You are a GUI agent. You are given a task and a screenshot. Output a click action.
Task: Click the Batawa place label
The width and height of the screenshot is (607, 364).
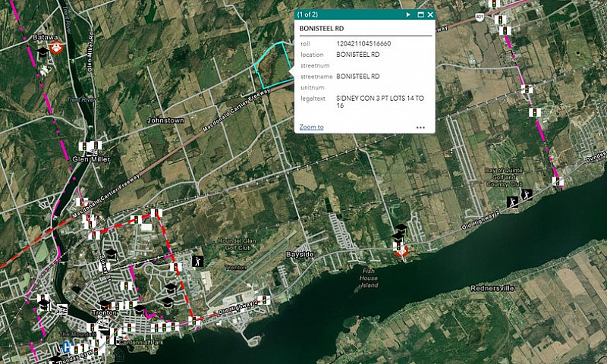pyautogui.click(x=46, y=37)
